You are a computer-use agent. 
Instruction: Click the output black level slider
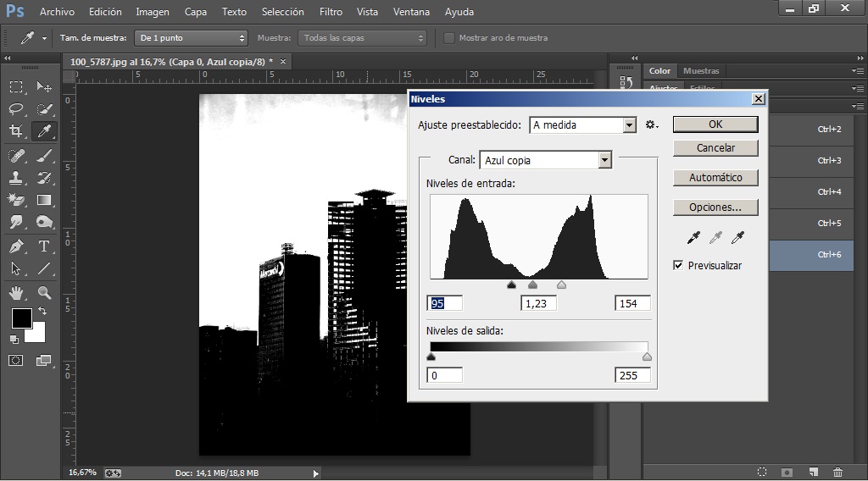point(431,357)
